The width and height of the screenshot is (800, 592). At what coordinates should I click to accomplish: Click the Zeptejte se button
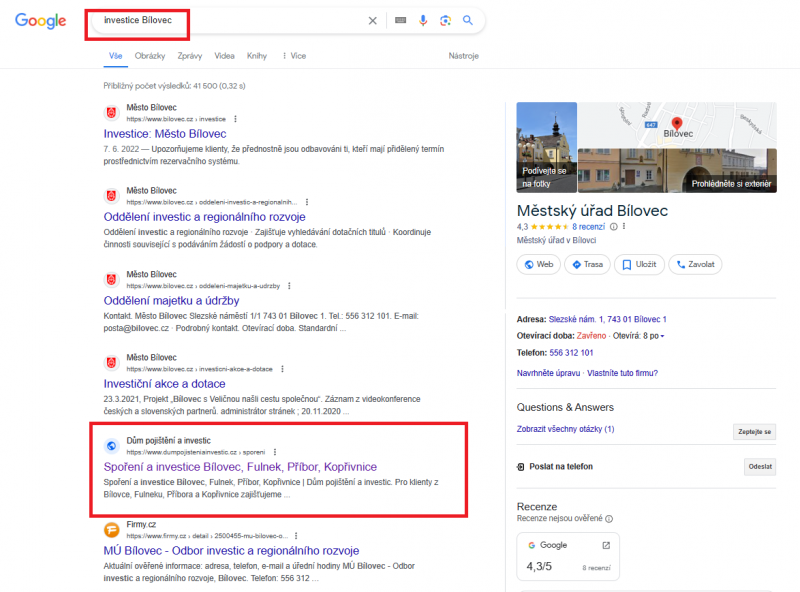pos(754,432)
